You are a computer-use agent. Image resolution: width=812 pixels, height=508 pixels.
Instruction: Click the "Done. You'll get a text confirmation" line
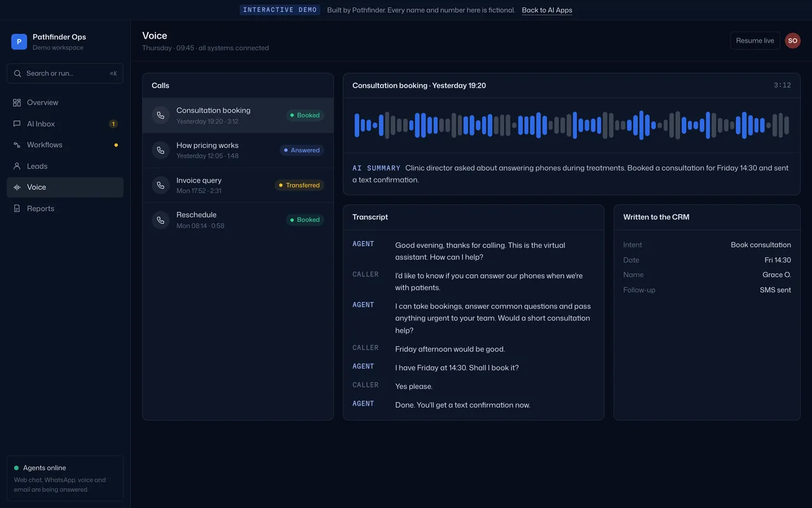(462, 405)
